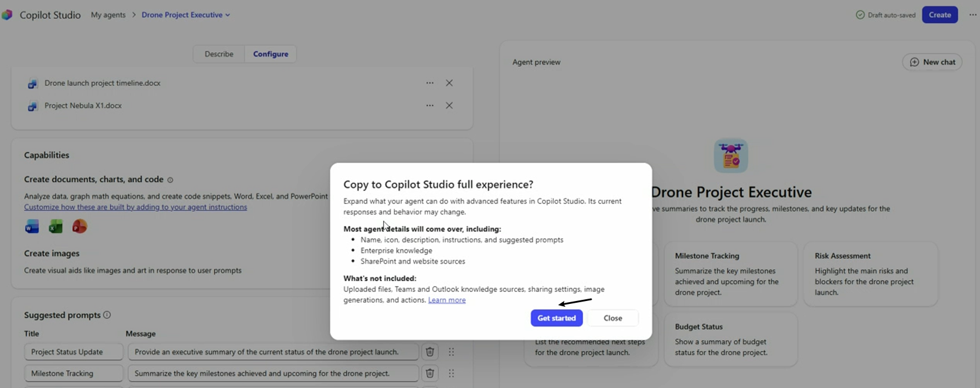
Task: Close the copy to Copilot Studio dialog
Action: coord(613,318)
